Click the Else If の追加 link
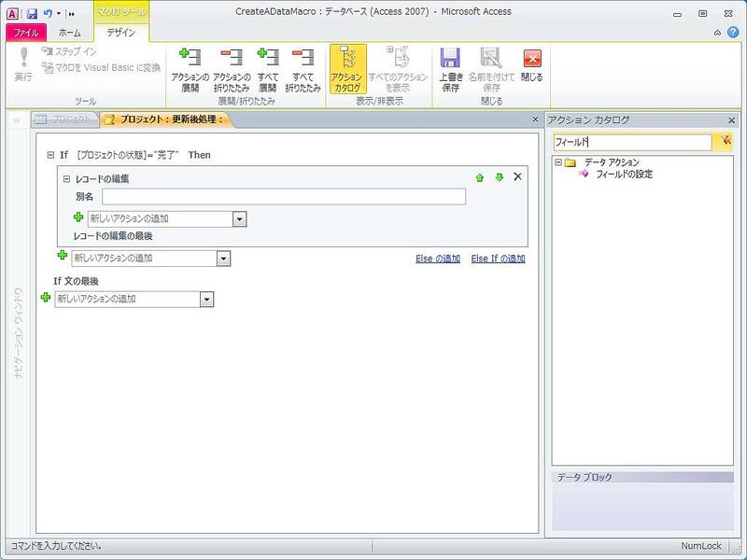Screen dimensions: 747x560 click(499, 259)
